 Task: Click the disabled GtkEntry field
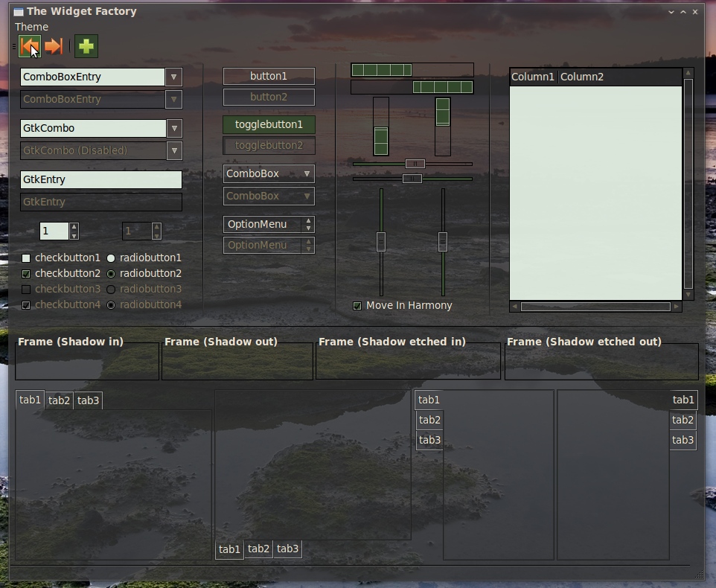(x=101, y=202)
